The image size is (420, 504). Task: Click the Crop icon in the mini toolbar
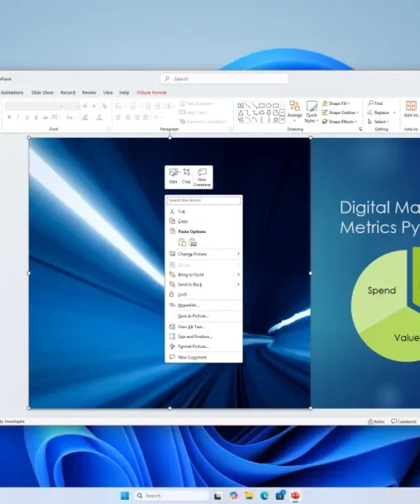(186, 176)
